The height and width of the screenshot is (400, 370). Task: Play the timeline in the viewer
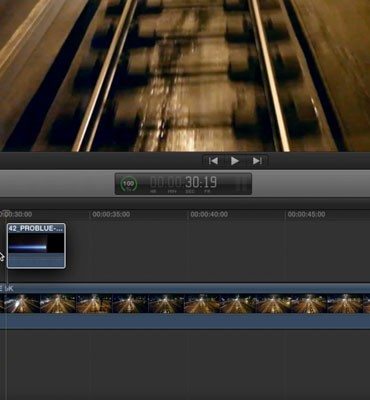click(x=235, y=161)
